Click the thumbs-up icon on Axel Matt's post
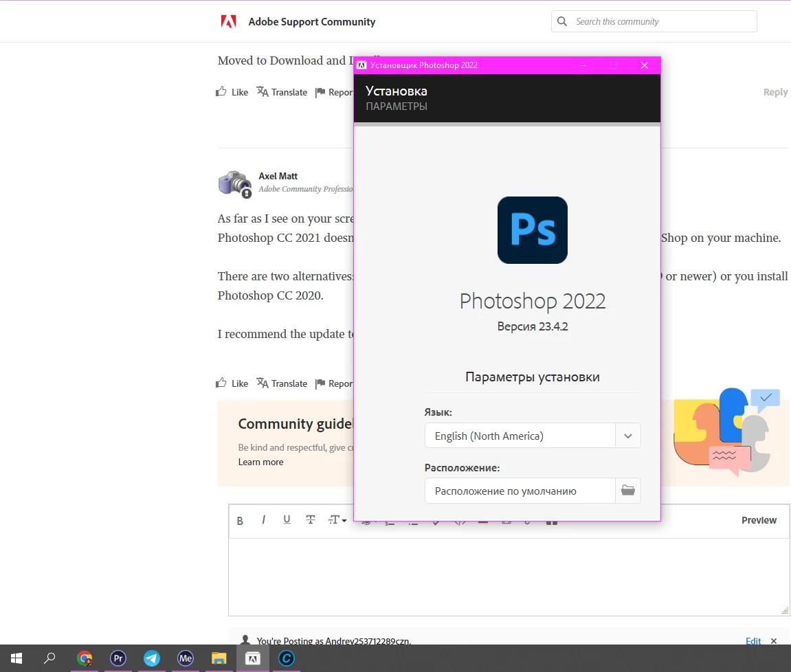The height and width of the screenshot is (672, 791). (x=221, y=383)
